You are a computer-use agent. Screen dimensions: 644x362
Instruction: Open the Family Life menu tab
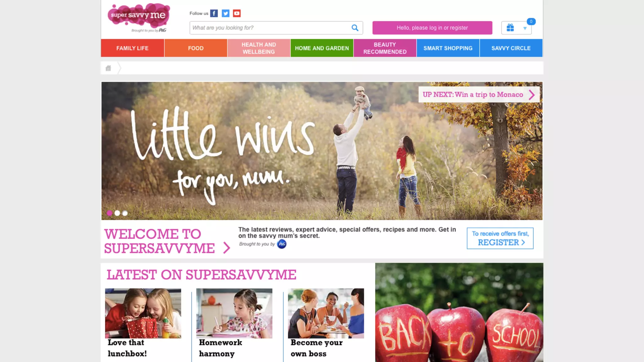coord(132,48)
